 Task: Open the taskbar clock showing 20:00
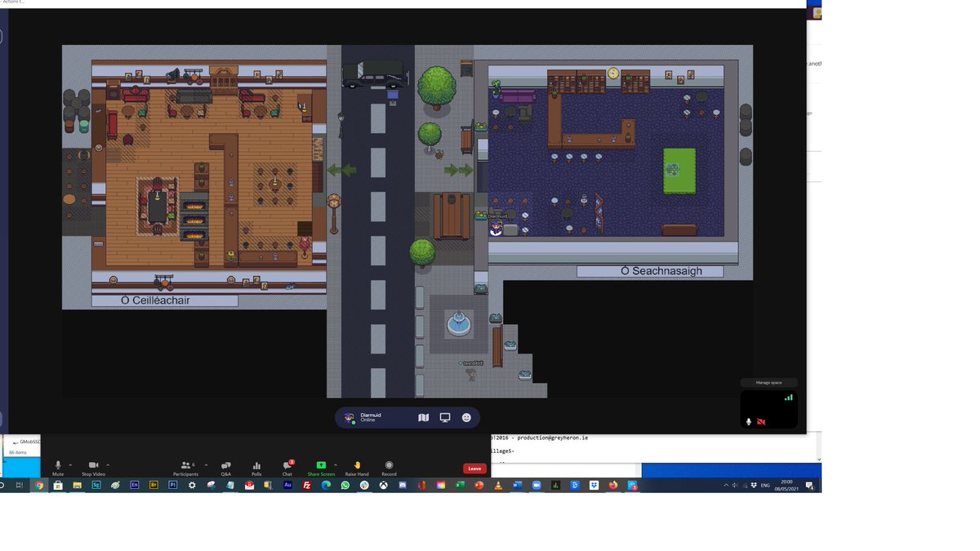786,485
